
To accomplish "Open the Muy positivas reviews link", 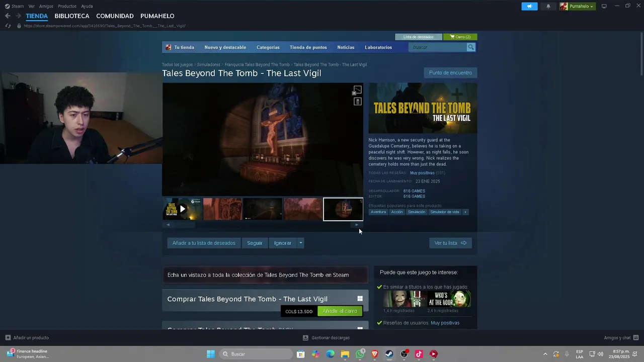I will tap(422, 173).
